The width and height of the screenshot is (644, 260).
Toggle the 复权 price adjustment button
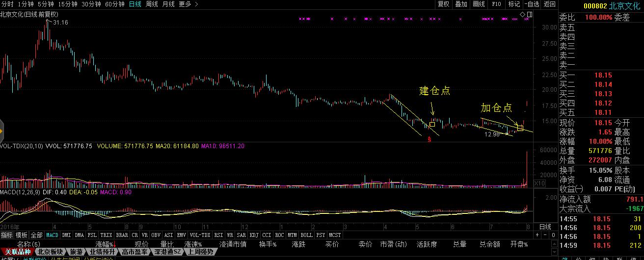443,4
